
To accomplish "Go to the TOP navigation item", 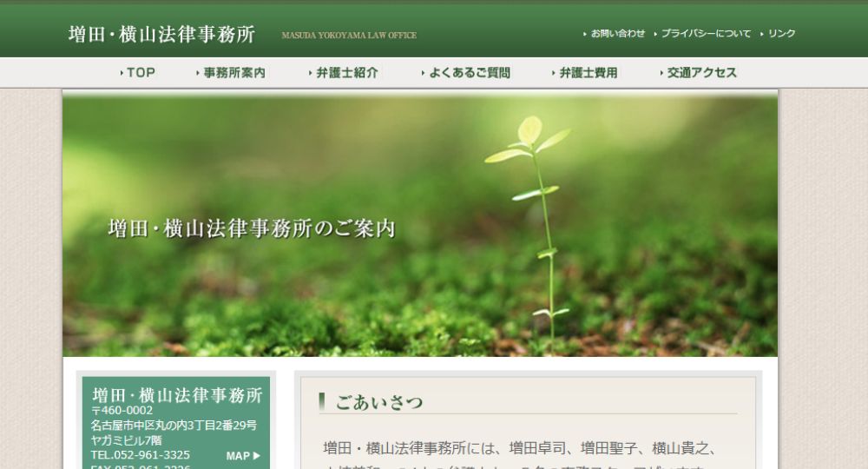I will [x=140, y=73].
